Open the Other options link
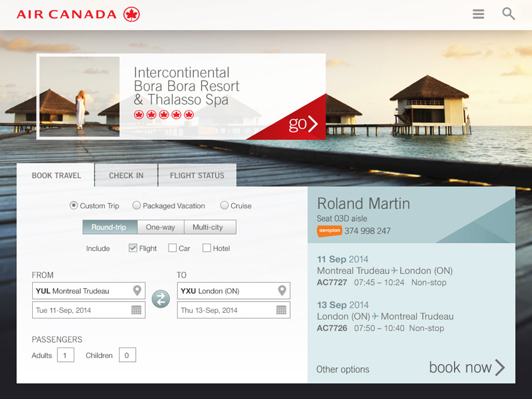This screenshot has height=399, width=532. pos(342,369)
